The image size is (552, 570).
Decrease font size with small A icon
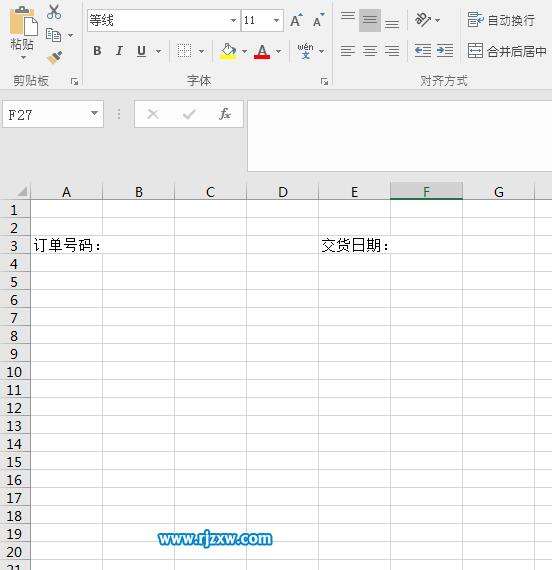[319, 20]
